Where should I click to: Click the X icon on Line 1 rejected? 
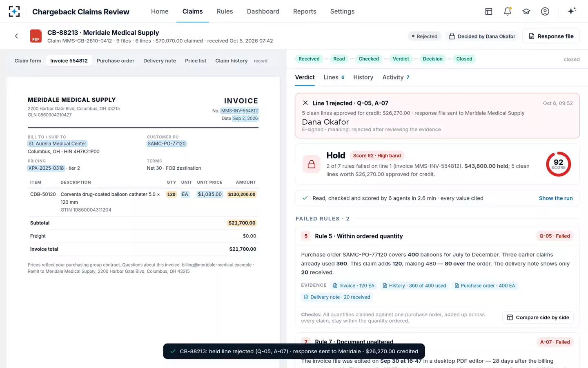(x=305, y=103)
